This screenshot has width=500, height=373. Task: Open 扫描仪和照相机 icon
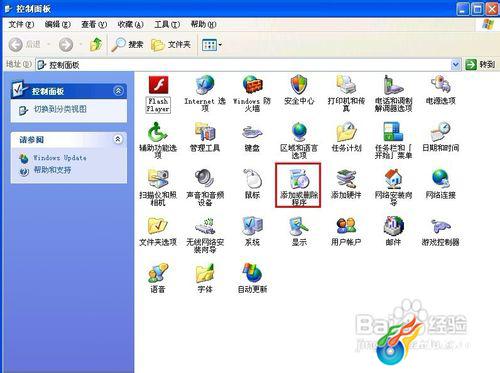coord(158,187)
